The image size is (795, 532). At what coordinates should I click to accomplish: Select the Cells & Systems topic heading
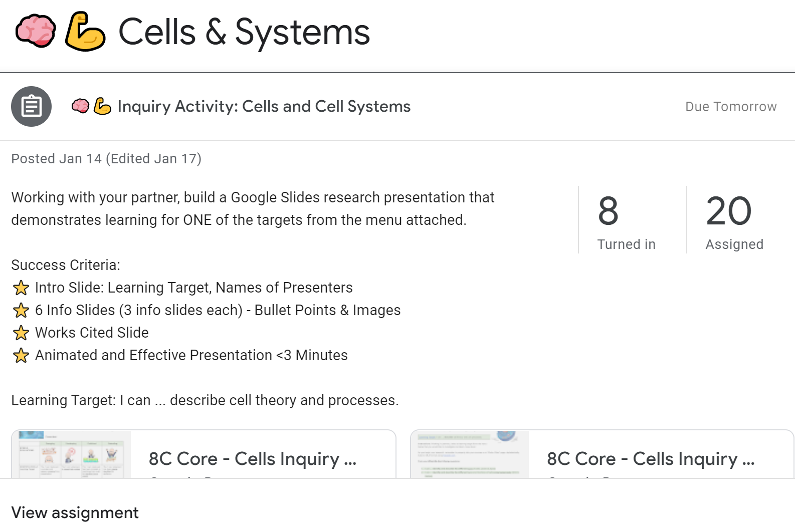(x=244, y=32)
